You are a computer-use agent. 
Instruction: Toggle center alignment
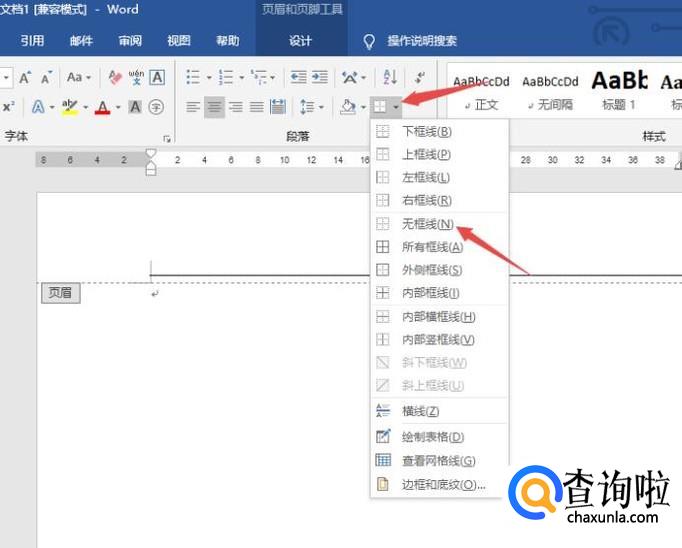214,107
